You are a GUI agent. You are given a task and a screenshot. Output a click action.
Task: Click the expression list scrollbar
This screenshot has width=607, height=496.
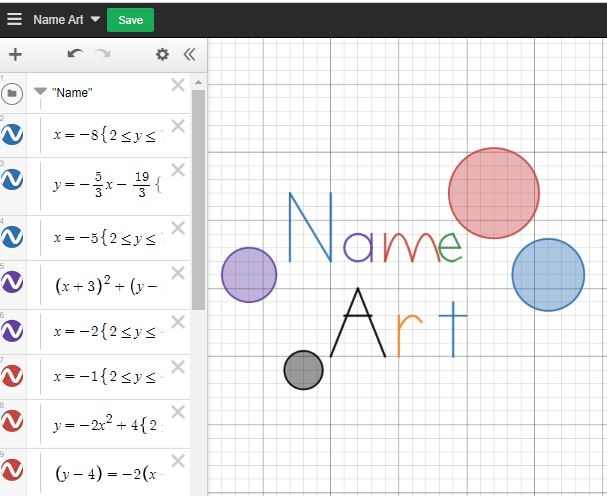point(198,200)
